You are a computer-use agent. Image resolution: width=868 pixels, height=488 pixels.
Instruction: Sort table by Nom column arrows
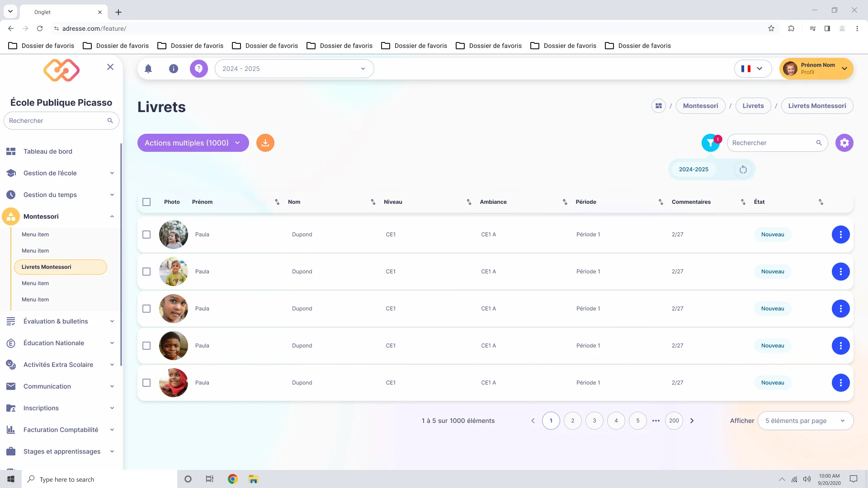[x=373, y=202]
